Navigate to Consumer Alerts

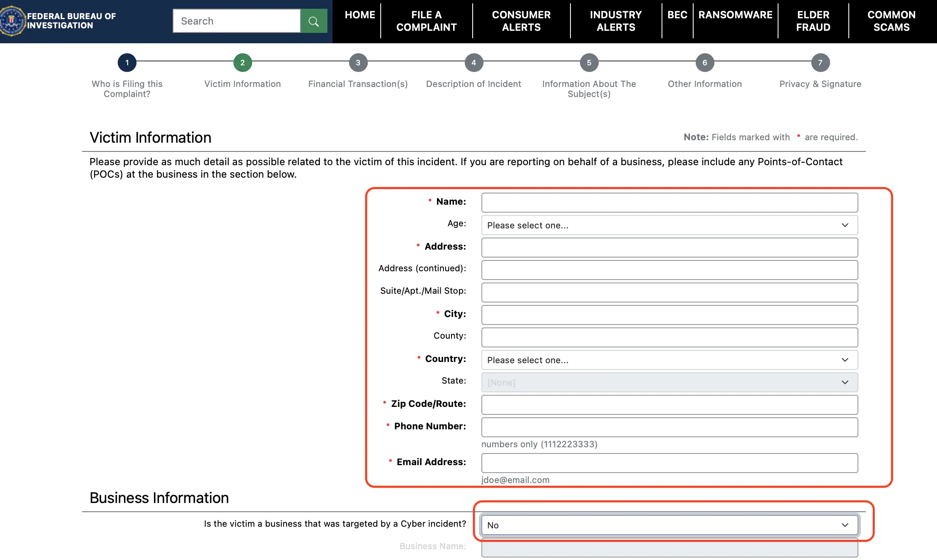click(521, 21)
